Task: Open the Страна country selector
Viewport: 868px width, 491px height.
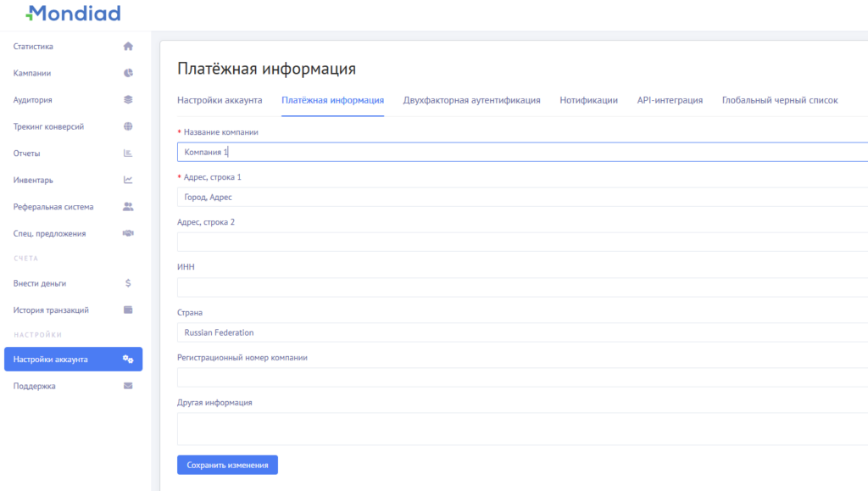Action: coord(509,332)
